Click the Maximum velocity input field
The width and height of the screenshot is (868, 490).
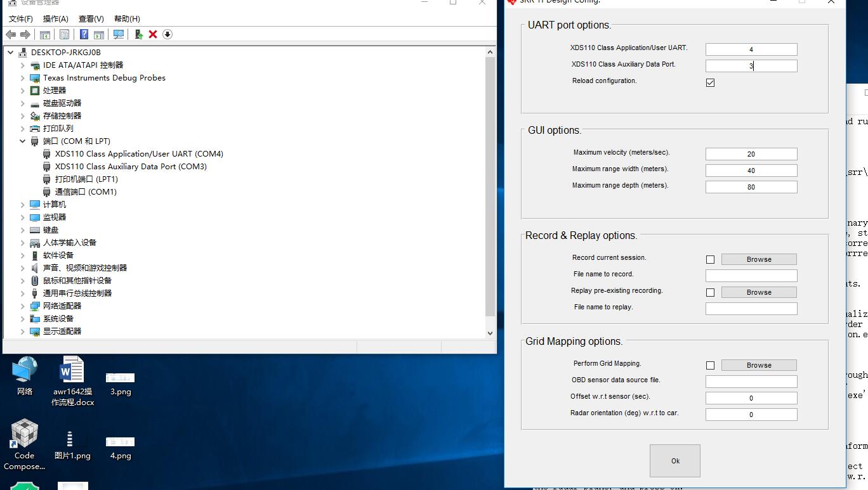(x=751, y=154)
